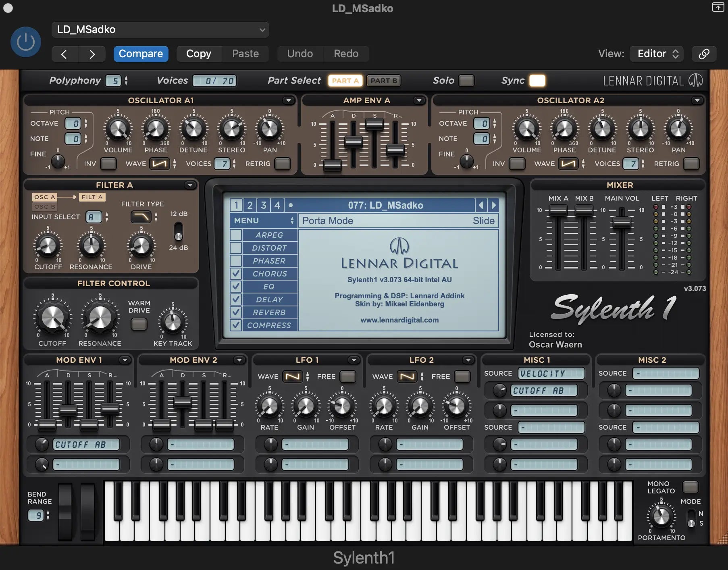Click the LFO 2 Offset knob

(x=456, y=406)
